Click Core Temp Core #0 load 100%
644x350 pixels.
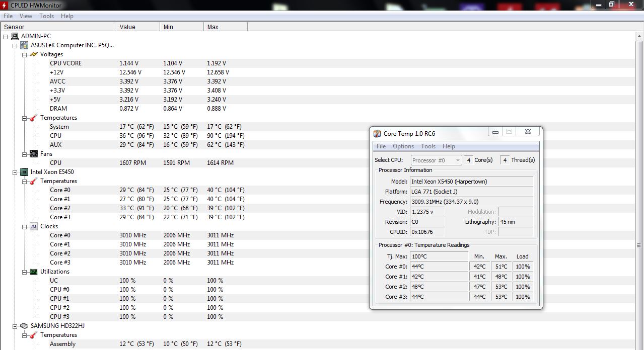[x=523, y=267]
